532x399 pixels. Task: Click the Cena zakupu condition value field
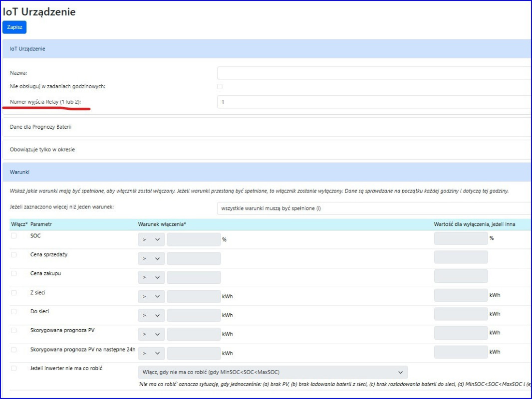coord(194,277)
